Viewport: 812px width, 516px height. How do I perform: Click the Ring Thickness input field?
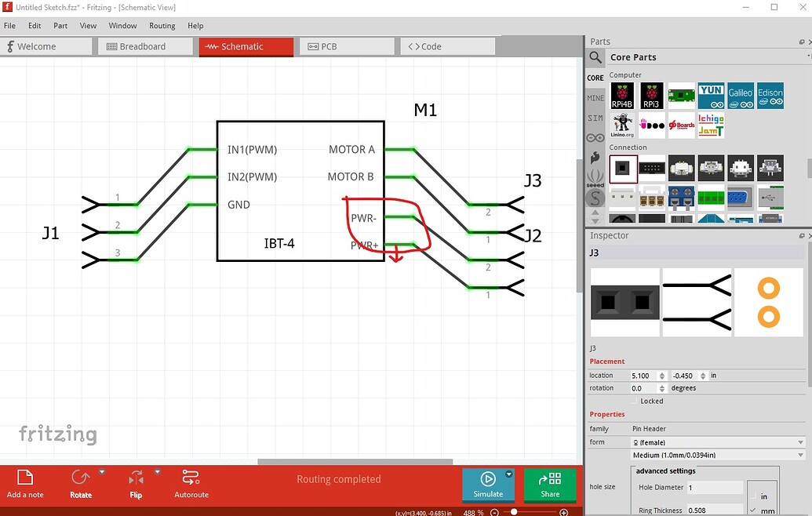point(715,511)
